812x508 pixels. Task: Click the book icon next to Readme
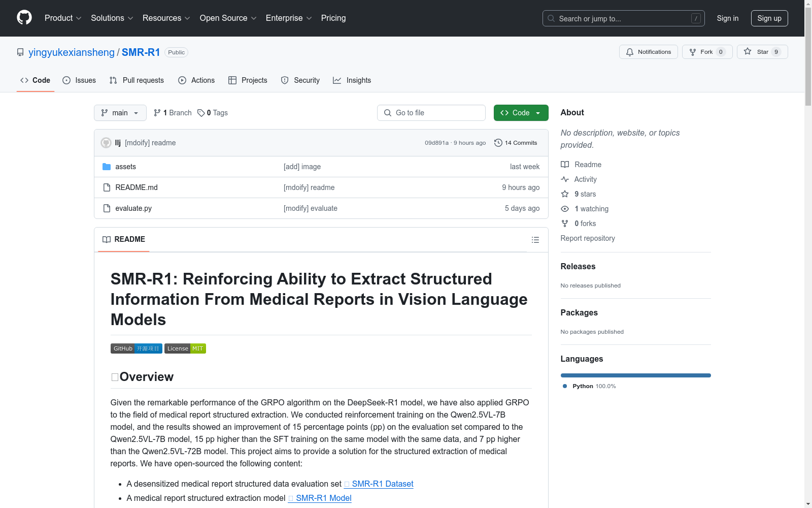[x=565, y=165]
